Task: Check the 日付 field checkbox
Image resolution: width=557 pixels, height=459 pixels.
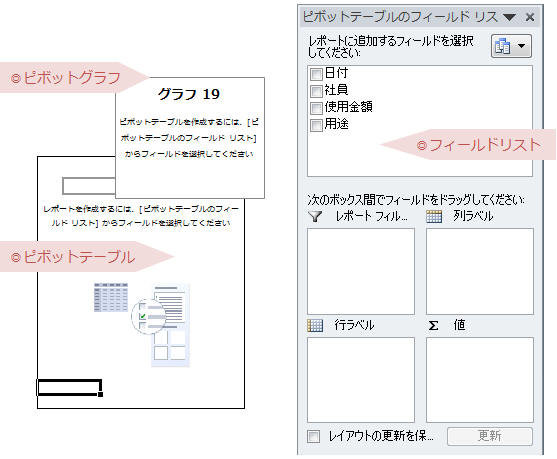Action: 316,74
